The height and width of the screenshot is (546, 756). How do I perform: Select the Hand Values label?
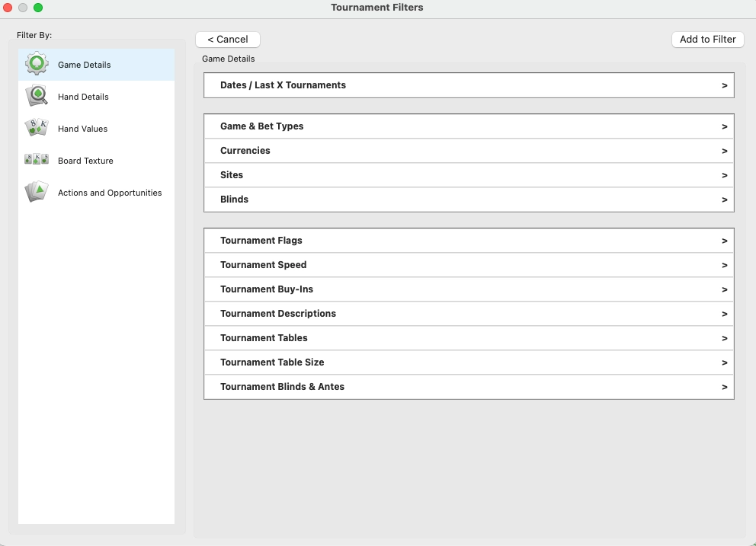[x=82, y=129]
